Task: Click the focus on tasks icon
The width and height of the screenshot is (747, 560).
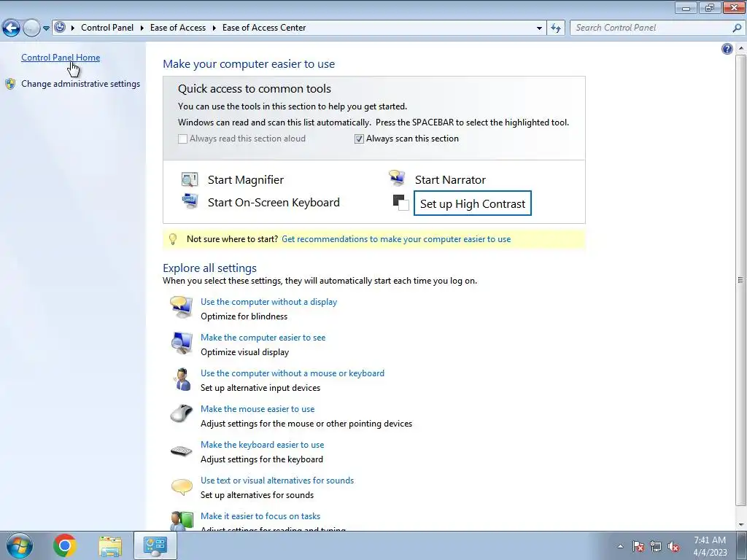Action: (x=182, y=521)
